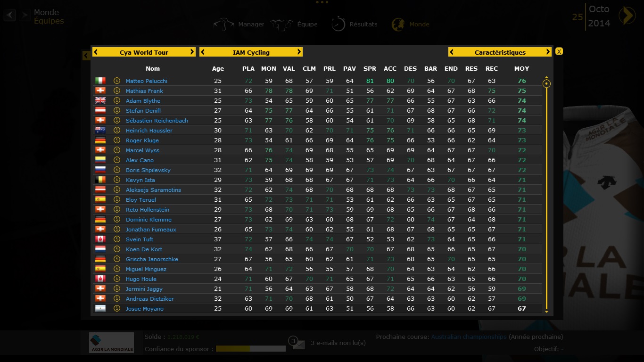This screenshot has height=362, width=644.
Task: Open info icon for Mathias Frank
Action: pos(117,90)
